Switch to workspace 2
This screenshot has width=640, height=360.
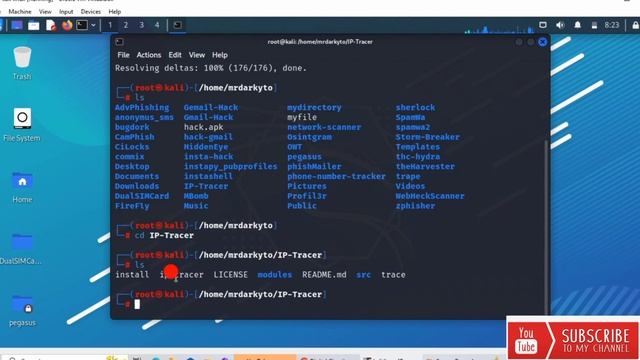click(126, 25)
